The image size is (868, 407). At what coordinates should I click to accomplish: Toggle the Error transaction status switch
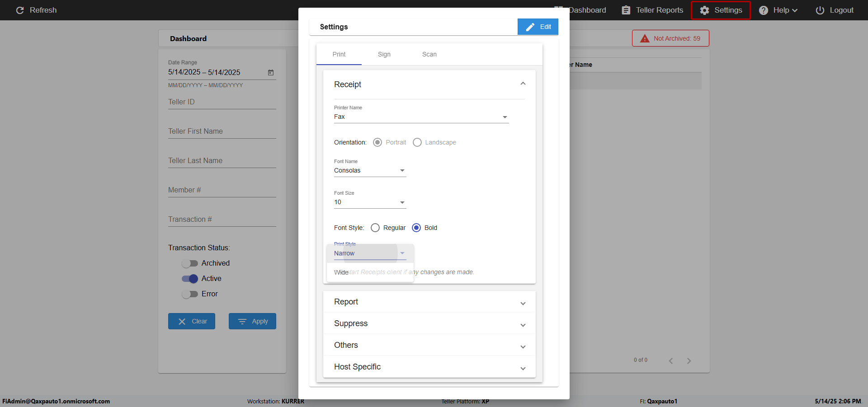pos(190,294)
